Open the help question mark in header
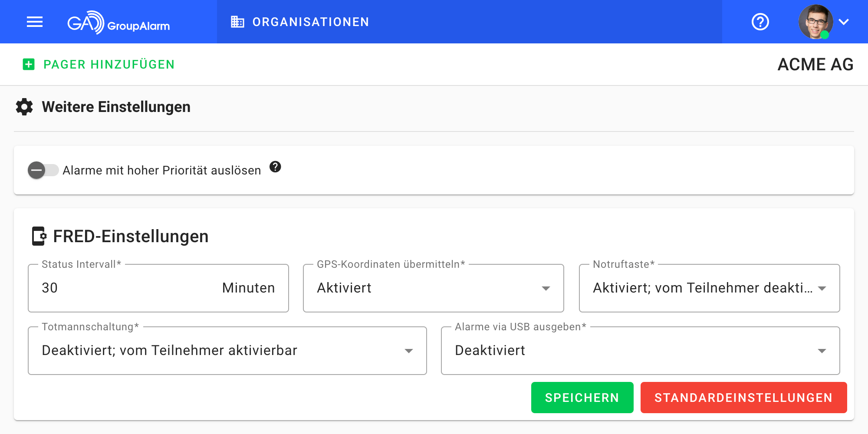868x434 pixels. click(x=760, y=22)
